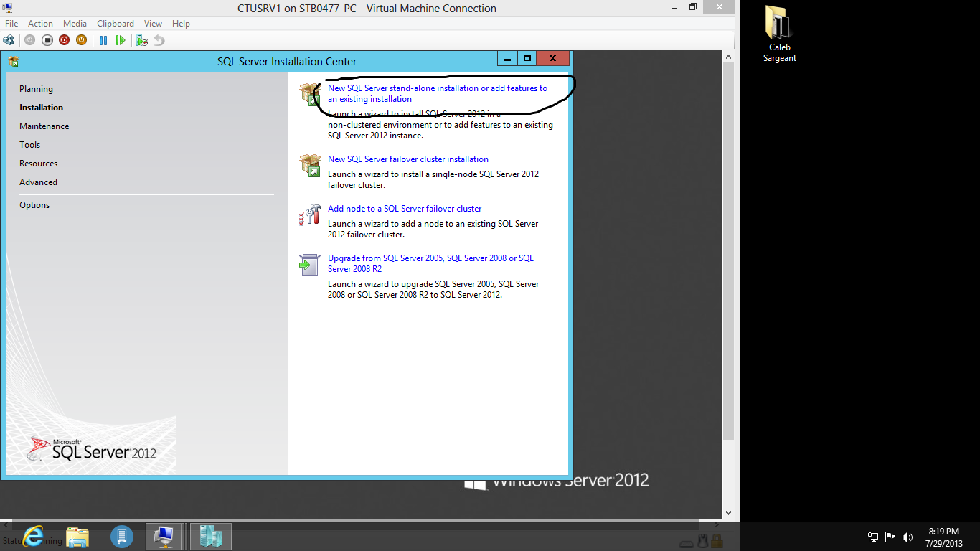Screen dimensions: 980x551
Task: Start New SQL Server failover cluster installation
Action: tap(407, 159)
